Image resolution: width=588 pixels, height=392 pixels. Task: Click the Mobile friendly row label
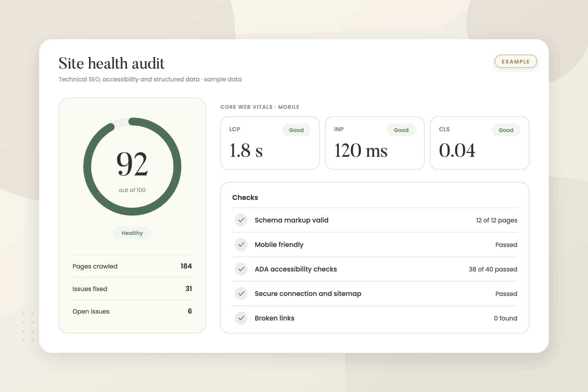pos(279,245)
